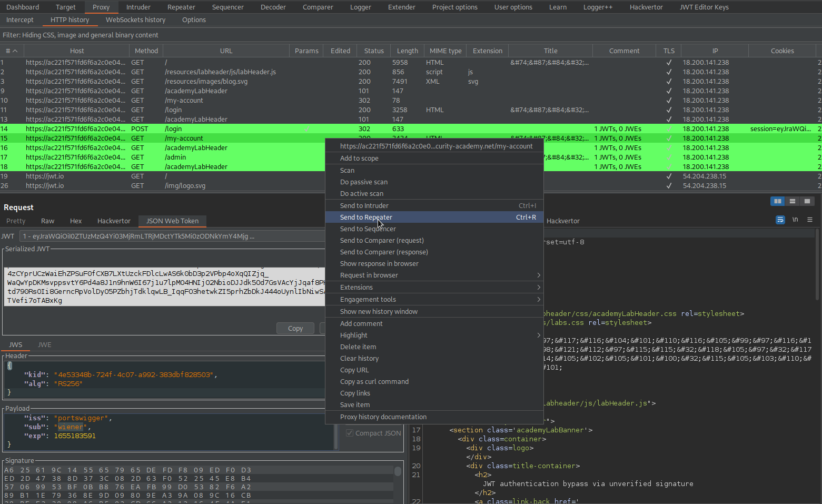Image resolution: width=822 pixels, height=504 pixels.
Task: Switch to the Repeater tab
Action: (x=181, y=7)
